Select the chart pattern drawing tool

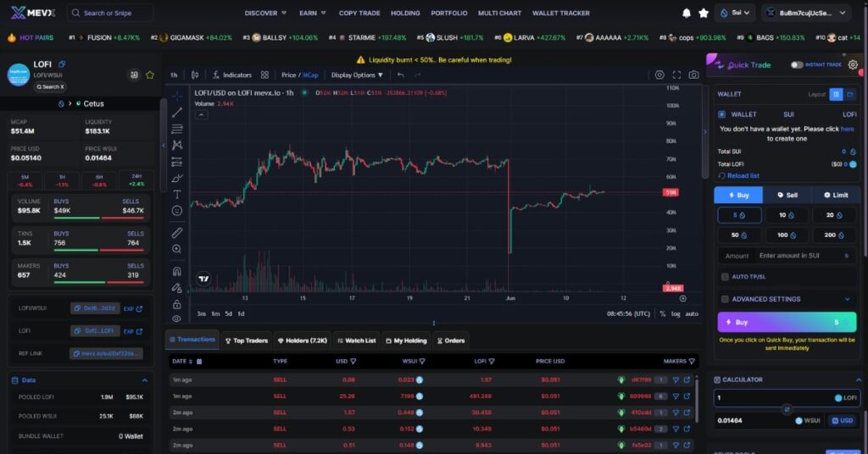tap(177, 145)
